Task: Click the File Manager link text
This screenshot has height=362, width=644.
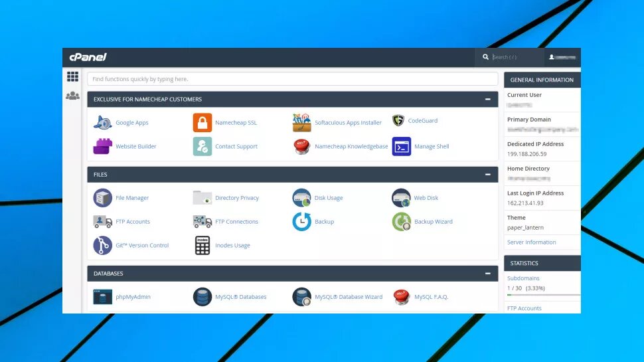Action: [x=132, y=198]
